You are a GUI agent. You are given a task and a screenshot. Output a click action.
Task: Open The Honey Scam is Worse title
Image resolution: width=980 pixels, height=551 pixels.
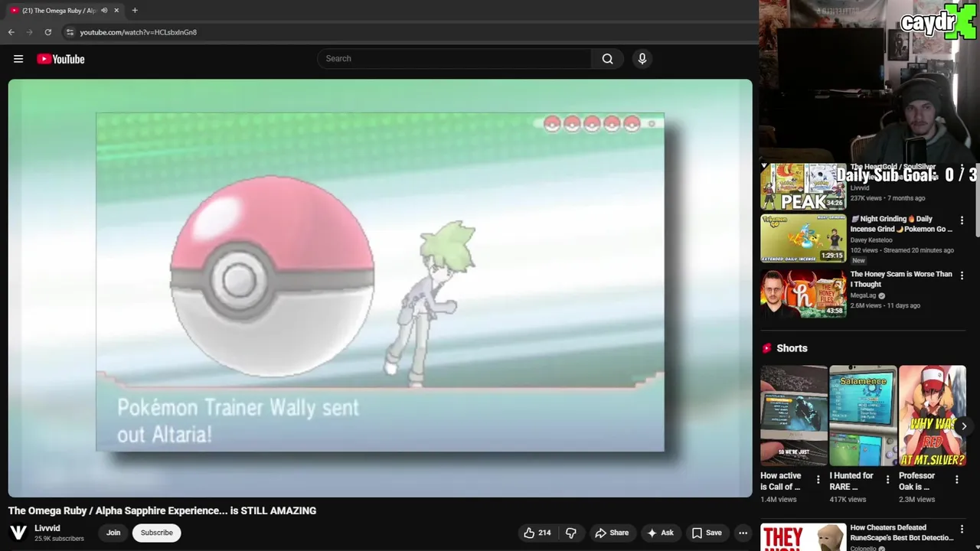pos(901,279)
